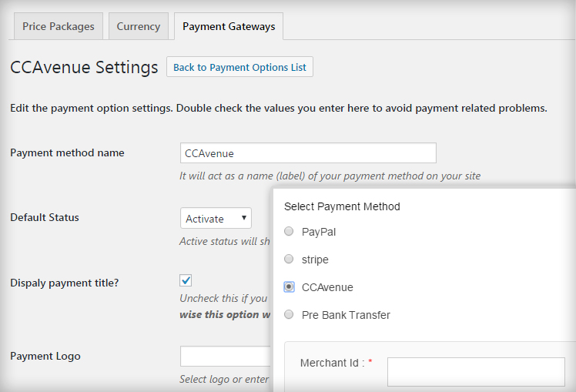The height and width of the screenshot is (392, 576).
Task: Choose the PayPal radio button
Action: point(289,232)
